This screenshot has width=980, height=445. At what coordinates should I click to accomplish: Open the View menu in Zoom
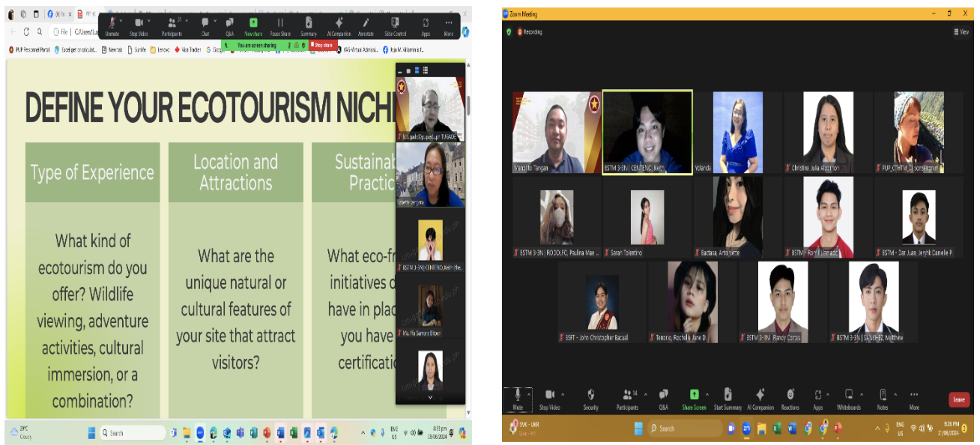click(960, 32)
